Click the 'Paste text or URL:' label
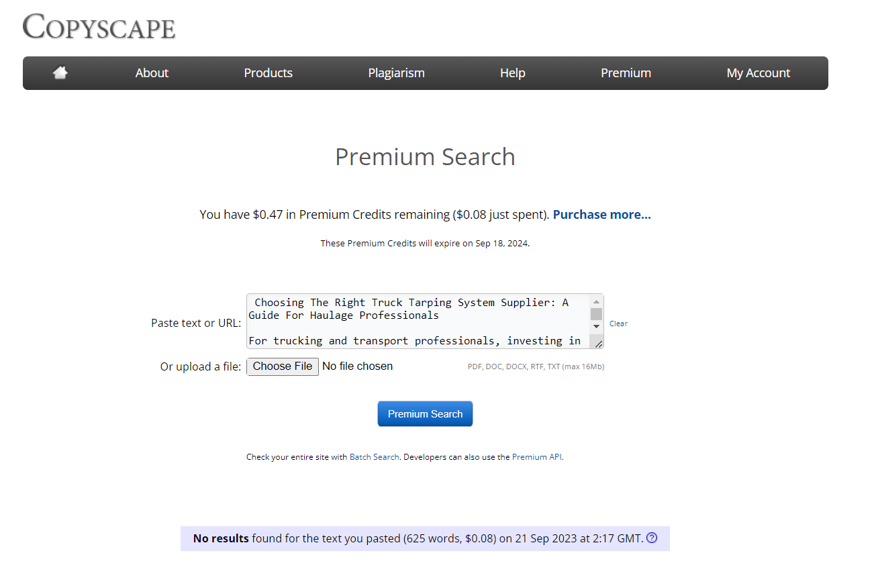Image resolution: width=874 pixels, height=588 pixels. [196, 323]
